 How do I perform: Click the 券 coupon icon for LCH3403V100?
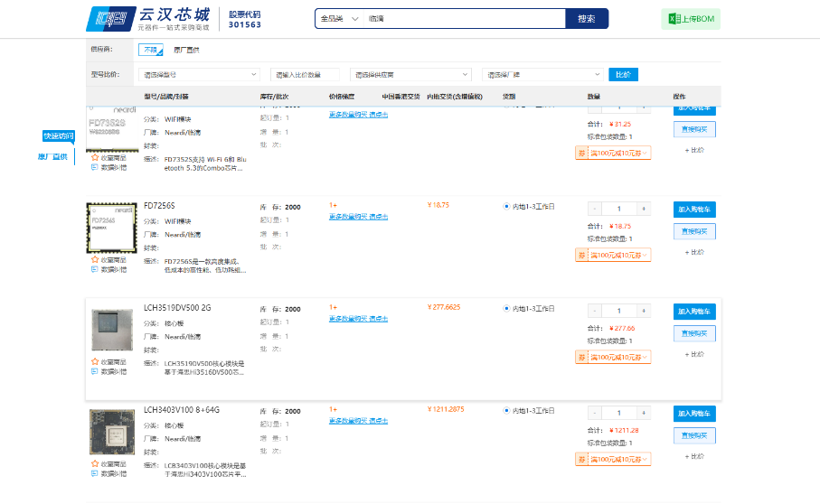581,460
